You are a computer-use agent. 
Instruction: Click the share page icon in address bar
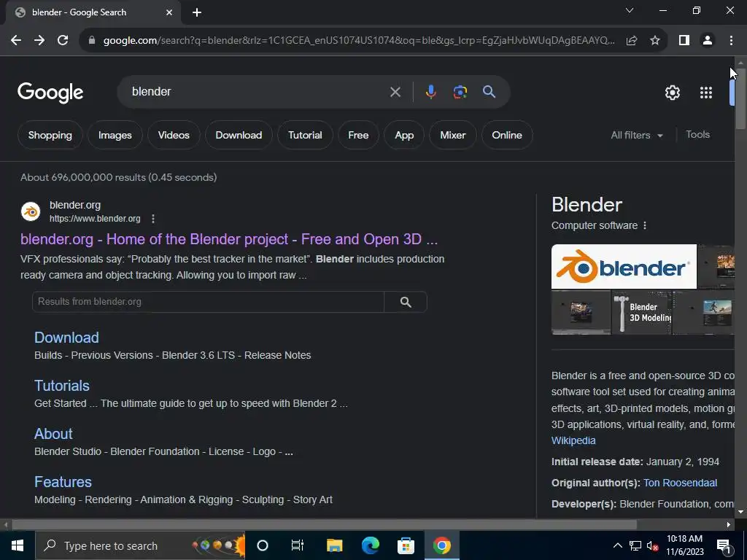click(632, 41)
